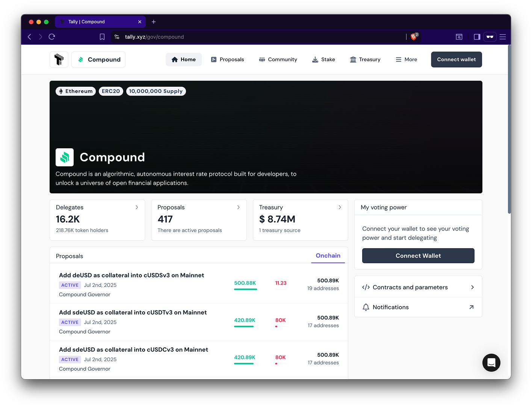The height and width of the screenshot is (407, 532).
Task: Switch to the Onchain proposals tab
Action: [328, 256]
